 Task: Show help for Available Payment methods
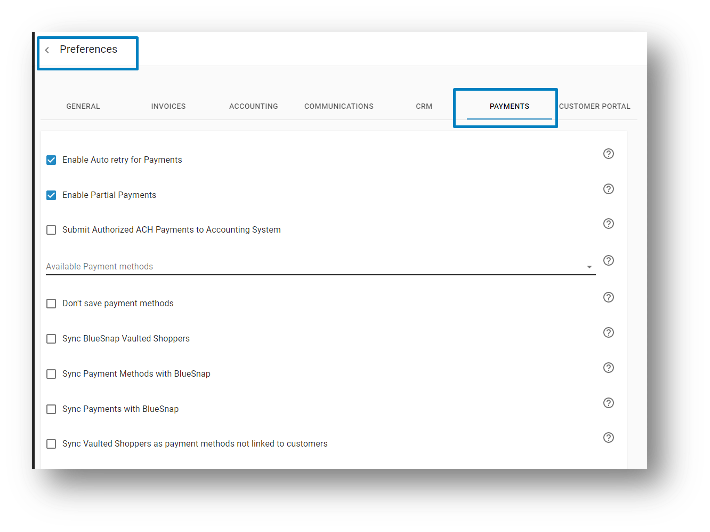click(608, 260)
